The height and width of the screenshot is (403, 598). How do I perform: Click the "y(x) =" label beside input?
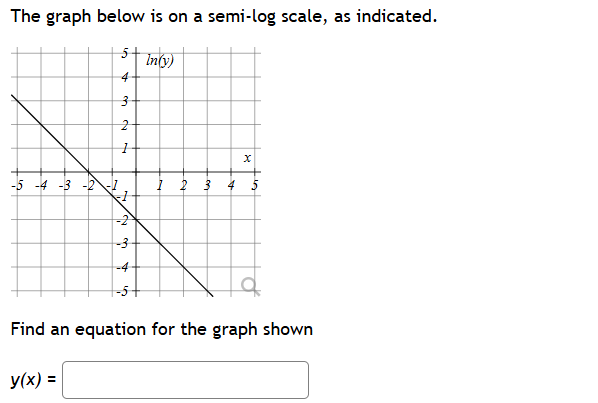(34, 379)
